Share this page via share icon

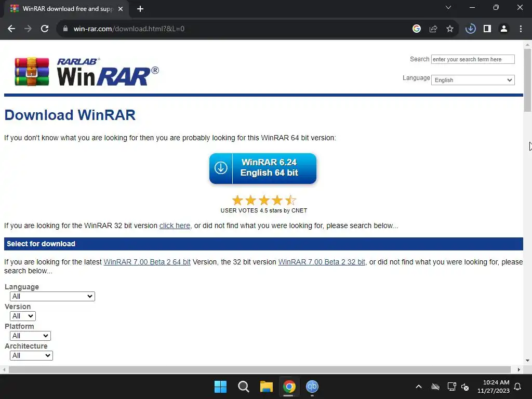pos(433,29)
